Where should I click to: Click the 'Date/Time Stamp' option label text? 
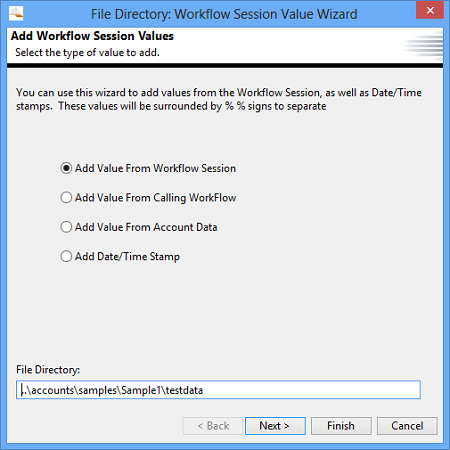point(138,256)
